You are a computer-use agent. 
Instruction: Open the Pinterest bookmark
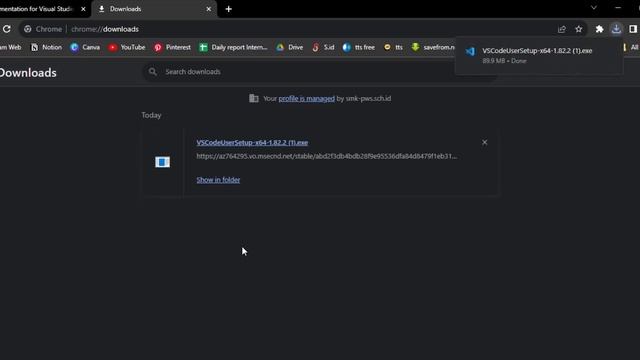click(172, 47)
